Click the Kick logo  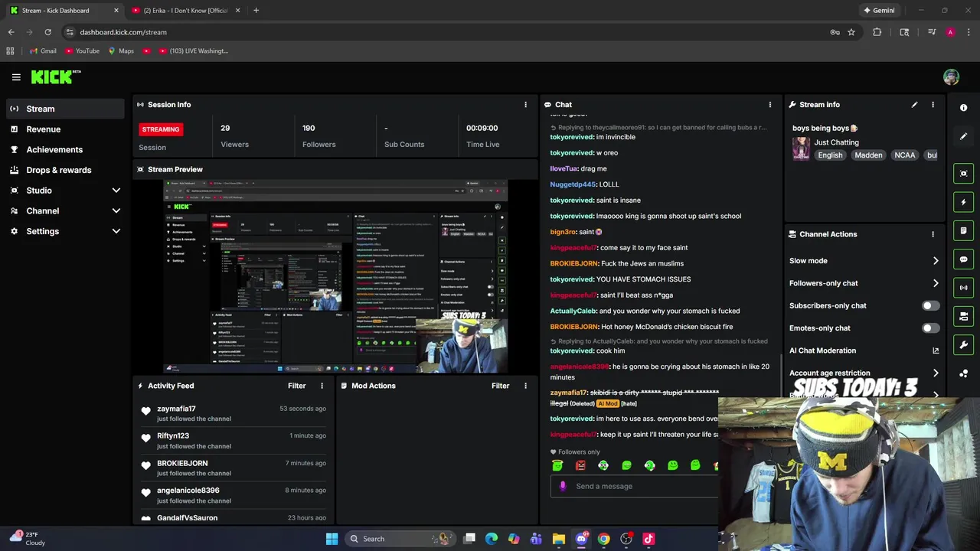click(55, 77)
